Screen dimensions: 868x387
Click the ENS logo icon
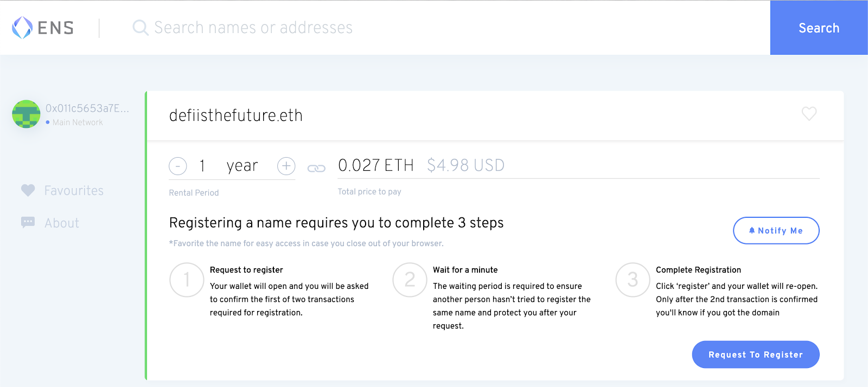(22, 28)
